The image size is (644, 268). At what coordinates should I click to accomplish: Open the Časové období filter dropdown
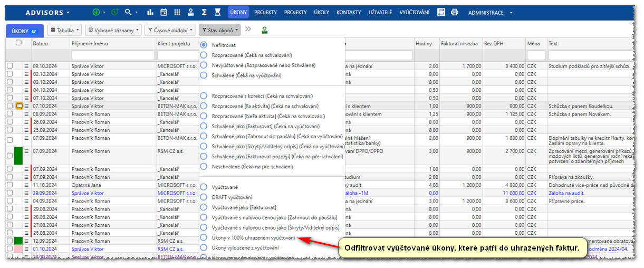point(169,31)
